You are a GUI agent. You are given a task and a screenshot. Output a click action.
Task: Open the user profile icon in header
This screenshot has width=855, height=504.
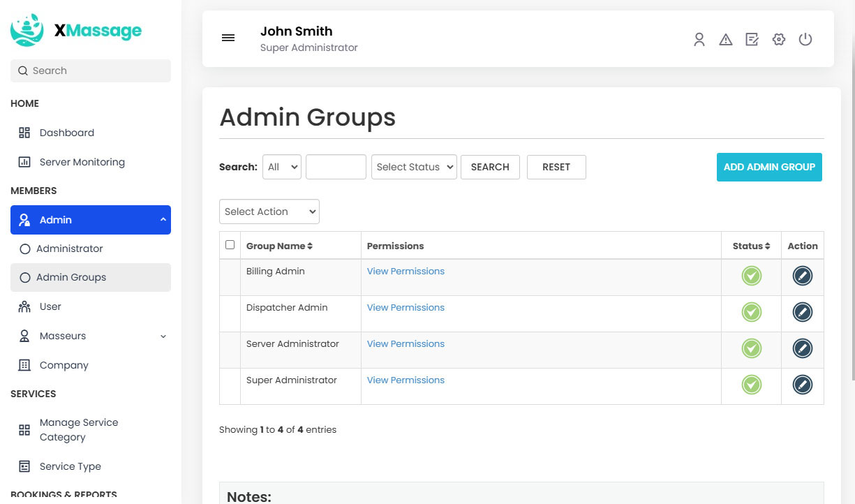(x=699, y=40)
